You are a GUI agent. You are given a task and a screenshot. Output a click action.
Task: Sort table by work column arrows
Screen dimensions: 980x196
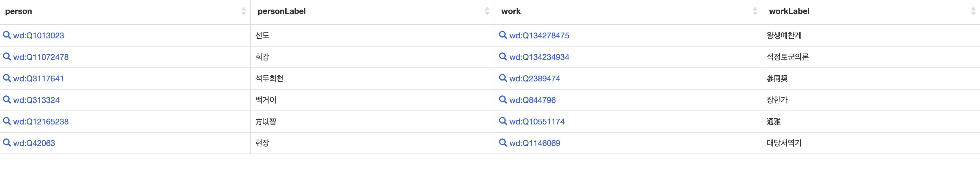click(755, 11)
